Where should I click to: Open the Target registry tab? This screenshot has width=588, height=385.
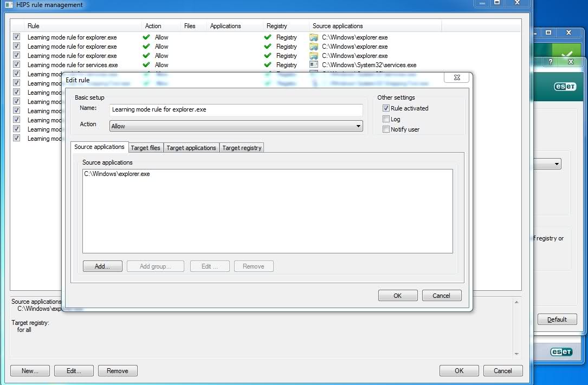pos(242,148)
